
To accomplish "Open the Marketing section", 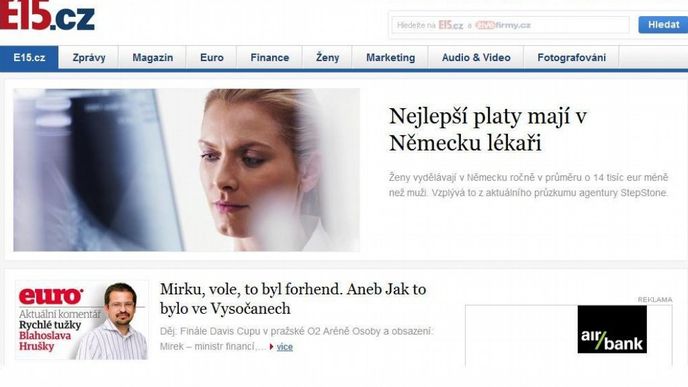I will coord(391,57).
